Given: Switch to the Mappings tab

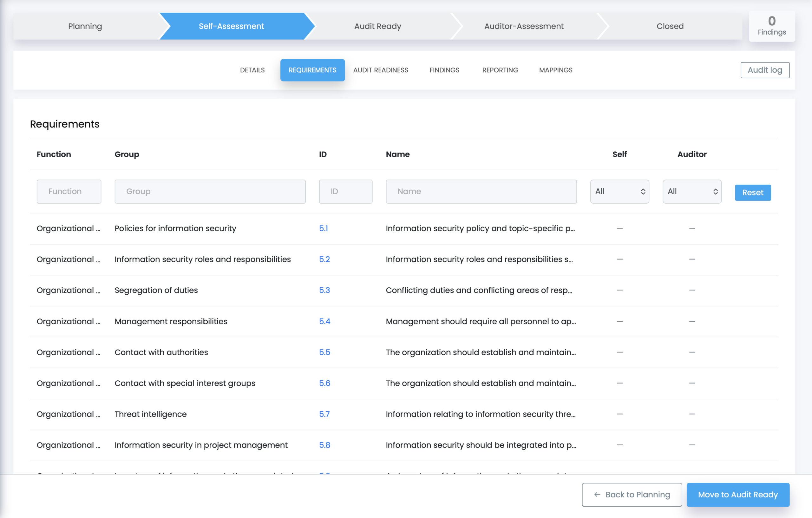Looking at the screenshot, I should [556, 70].
